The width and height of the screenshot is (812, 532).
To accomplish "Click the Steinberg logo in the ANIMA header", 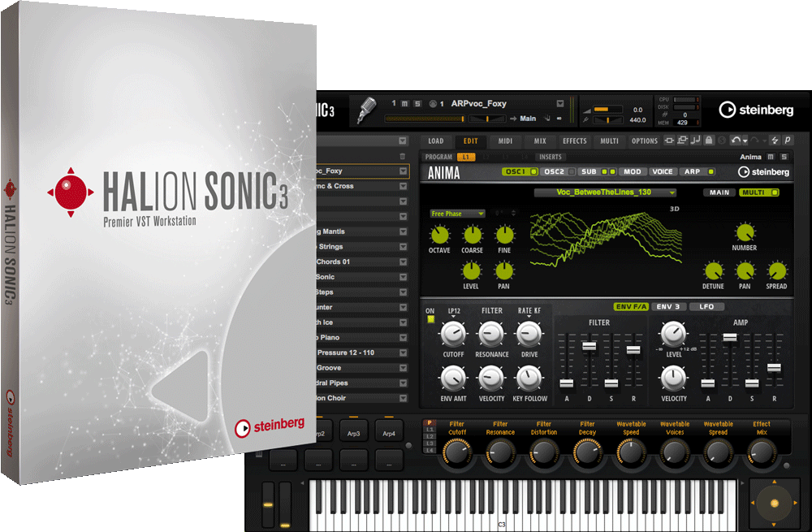I will coord(764,172).
